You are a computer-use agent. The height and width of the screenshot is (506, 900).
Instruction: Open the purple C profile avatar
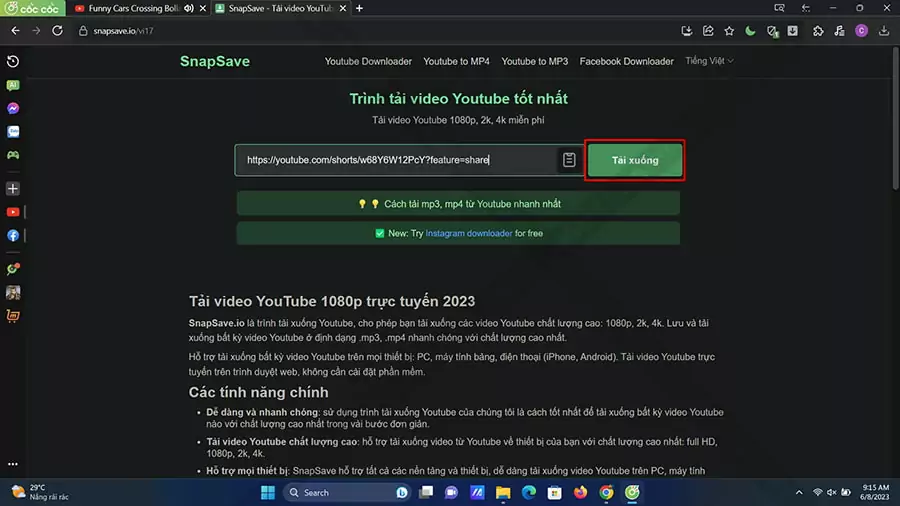pyautogui.click(x=862, y=31)
